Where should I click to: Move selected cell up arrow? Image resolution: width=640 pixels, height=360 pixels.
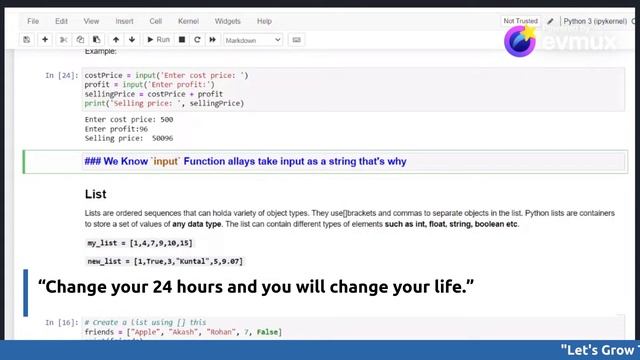pyautogui.click(x=116, y=40)
